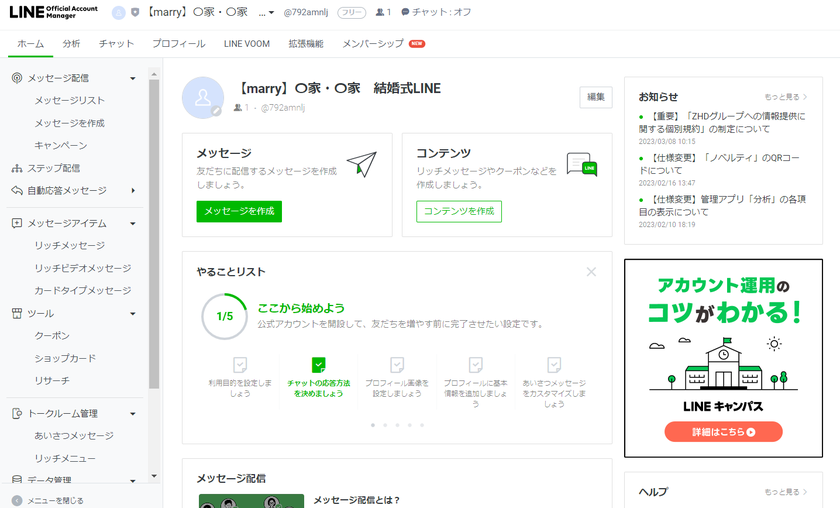Click the ステップ配信 icon in sidebar
840x508 pixels.
pos(17,168)
